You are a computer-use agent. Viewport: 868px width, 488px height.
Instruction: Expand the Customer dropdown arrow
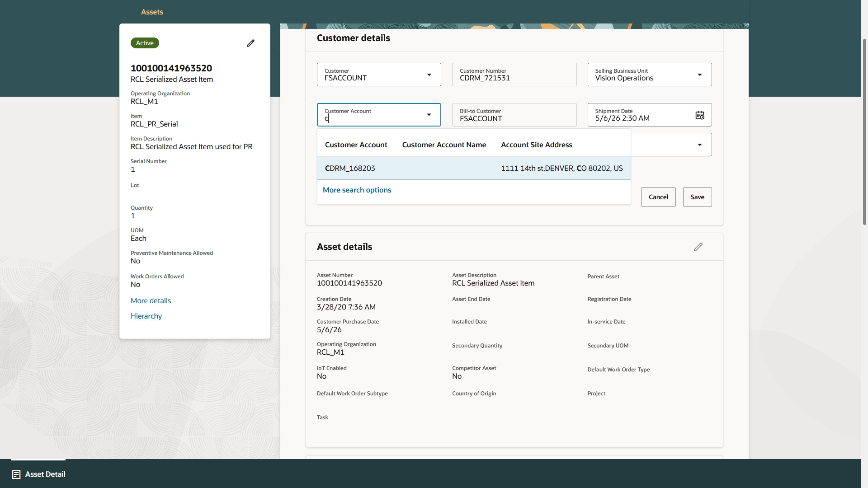429,75
